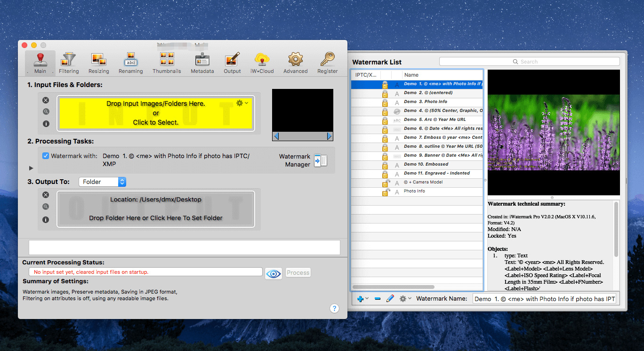644x351 pixels.
Task: Open the Thumbnails settings
Action: [167, 63]
